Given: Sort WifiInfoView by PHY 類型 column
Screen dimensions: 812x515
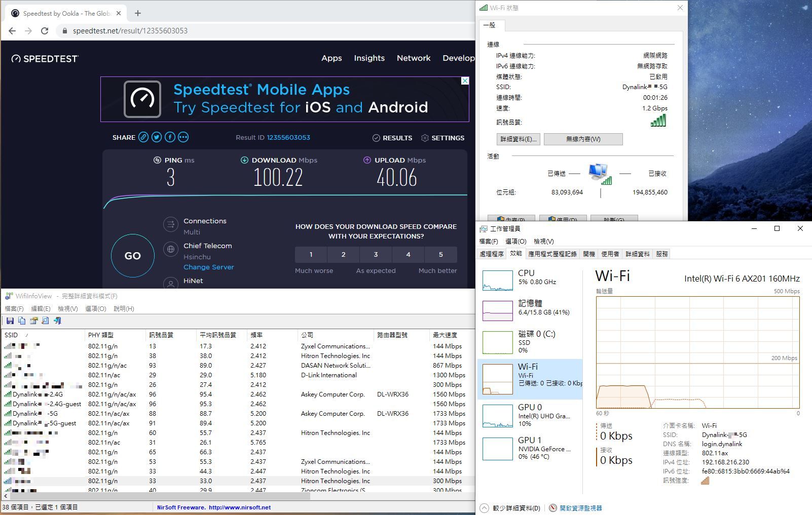Looking at the screenshot, I should tap(115, 335).
